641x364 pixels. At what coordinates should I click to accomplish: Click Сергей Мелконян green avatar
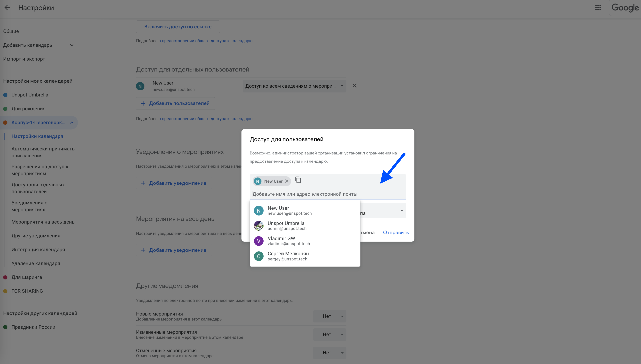259,256
